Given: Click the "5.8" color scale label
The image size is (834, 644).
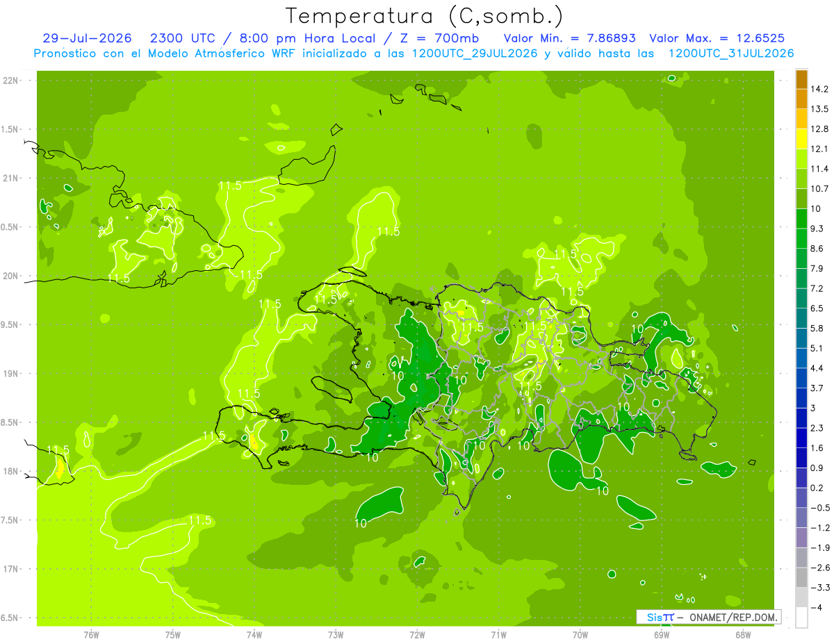Looking at the screenshot, I should (817, 328).
